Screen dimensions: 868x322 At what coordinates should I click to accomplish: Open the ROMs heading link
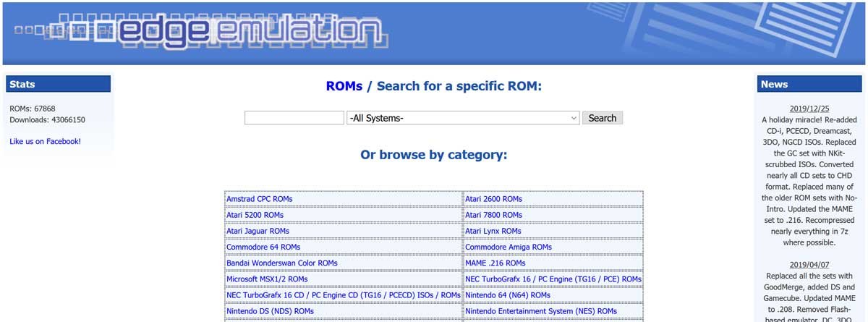click(x=344, y=87)
